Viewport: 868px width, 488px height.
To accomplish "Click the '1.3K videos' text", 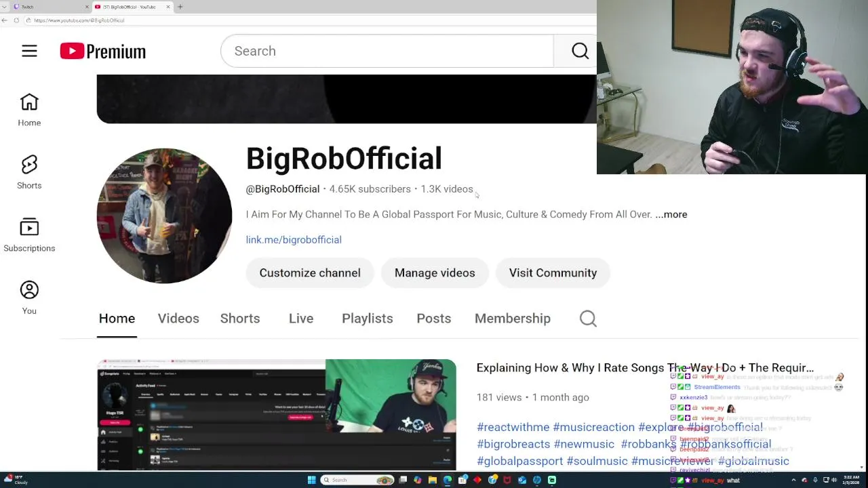I will point(447,189).
